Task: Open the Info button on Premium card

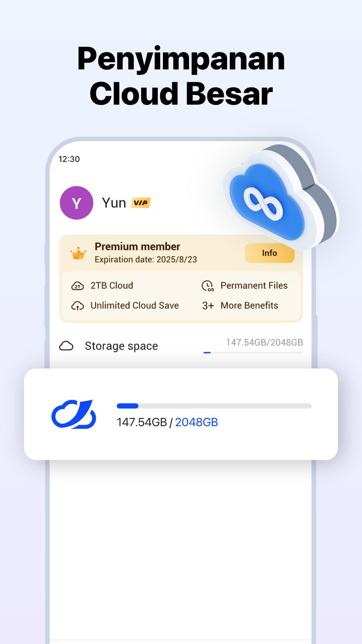Action: [x=269, y=253]
